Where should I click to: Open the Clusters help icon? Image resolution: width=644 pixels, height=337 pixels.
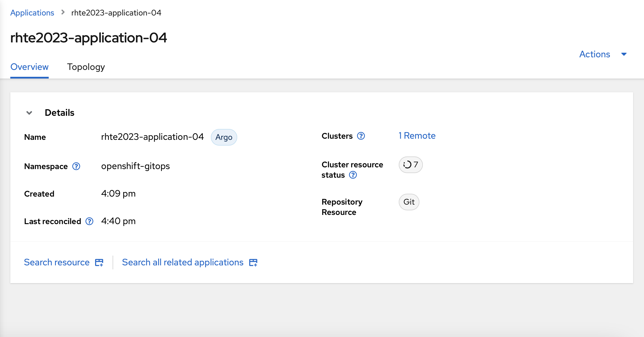(x=361, y=136)
